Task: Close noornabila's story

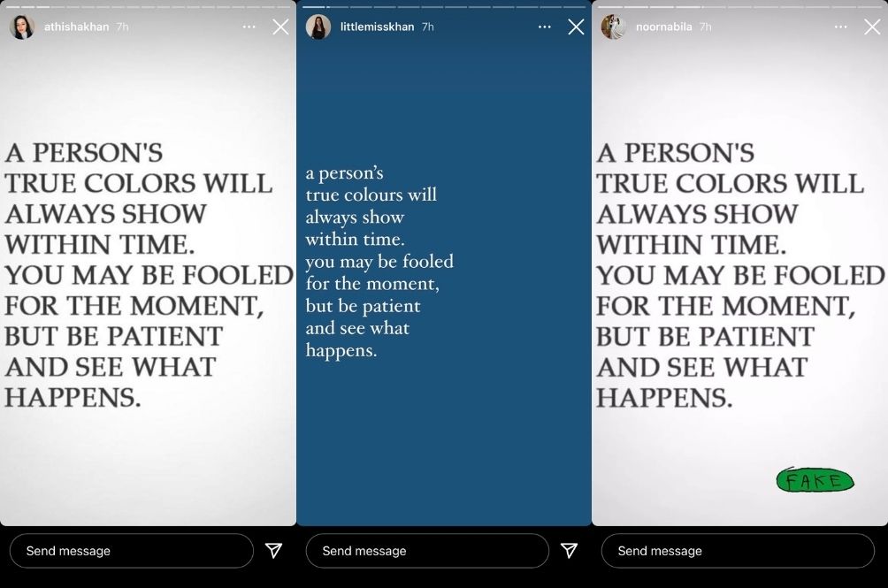Action: (872, 27)
